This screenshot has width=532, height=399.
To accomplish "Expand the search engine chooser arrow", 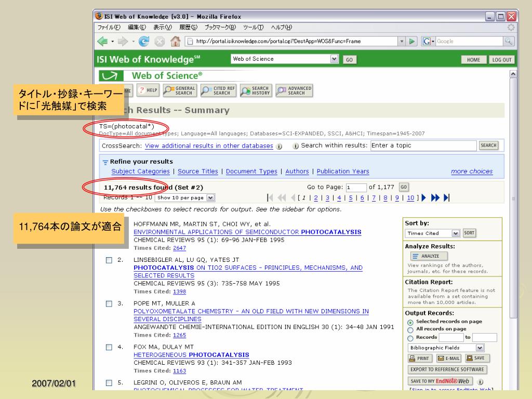I will (433, 42).
